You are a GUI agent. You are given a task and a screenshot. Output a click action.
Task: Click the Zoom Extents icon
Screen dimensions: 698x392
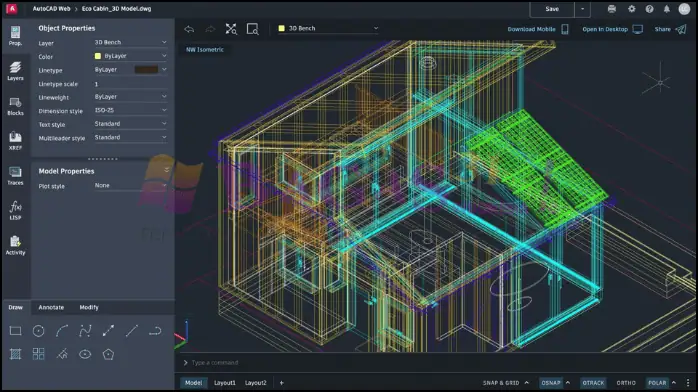point(231,29)
